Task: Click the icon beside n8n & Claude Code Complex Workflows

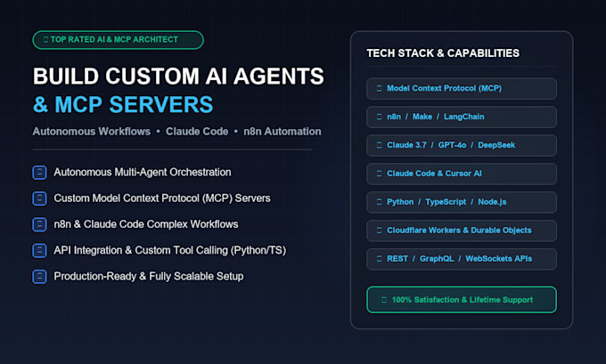Action: tap(39, 224)
